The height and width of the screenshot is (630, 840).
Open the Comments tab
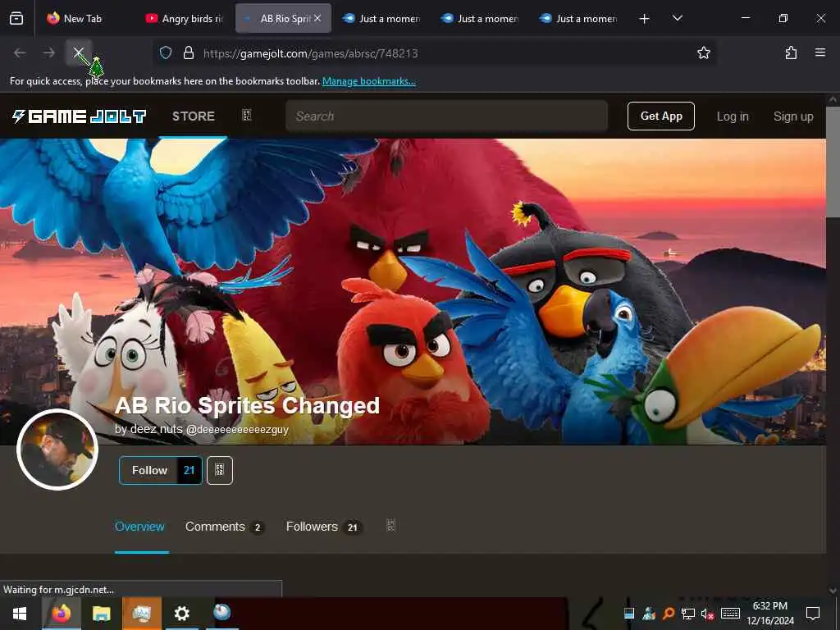pos(225,527)
